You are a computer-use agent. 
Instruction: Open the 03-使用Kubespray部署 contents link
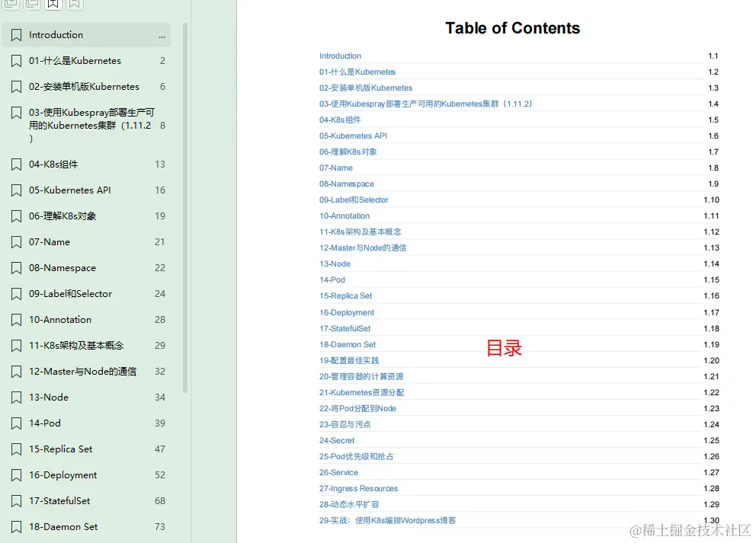pyautogui.click(x=425, y=104)
